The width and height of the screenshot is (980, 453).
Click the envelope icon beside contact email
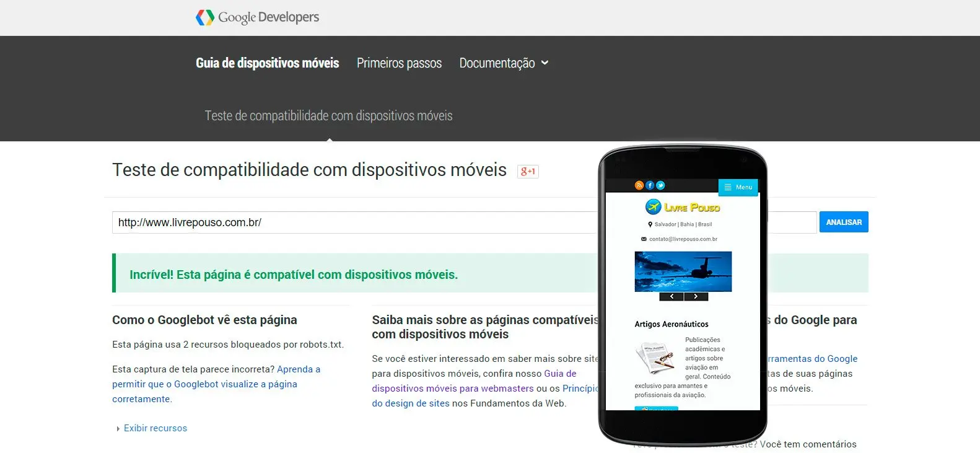click(644, 239)
